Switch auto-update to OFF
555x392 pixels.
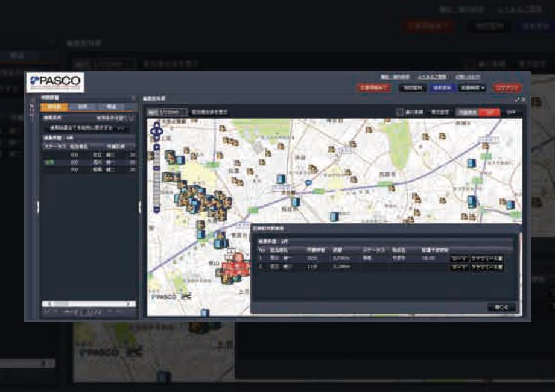pyautogui.click(x=511, y=112)
